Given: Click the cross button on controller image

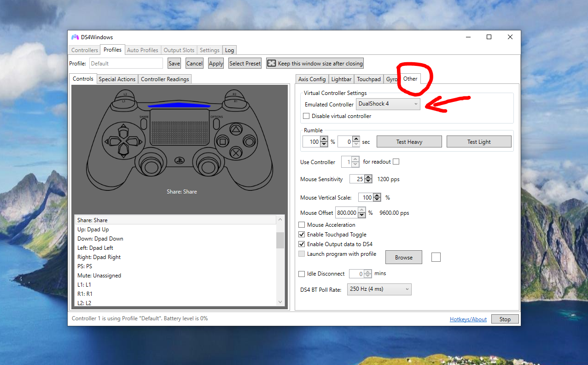Looking at the screenshot, I should pyautogui.click(x=236, y=153).
